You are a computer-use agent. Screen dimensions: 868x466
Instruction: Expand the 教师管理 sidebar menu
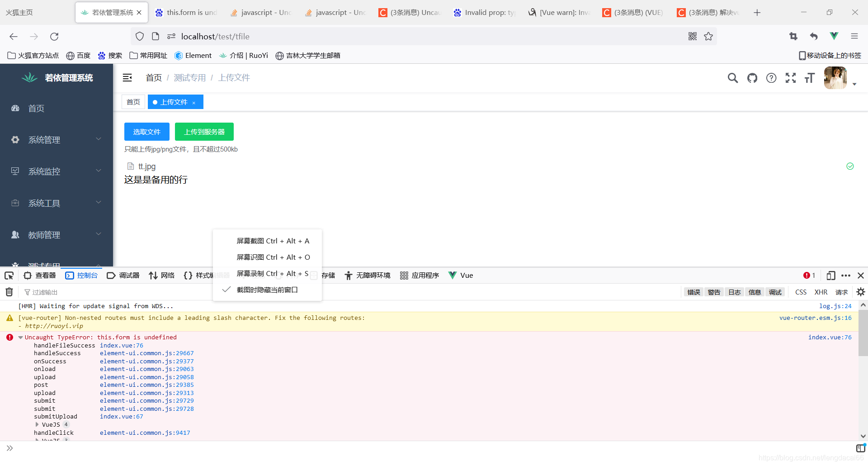(x=57, y=235)
